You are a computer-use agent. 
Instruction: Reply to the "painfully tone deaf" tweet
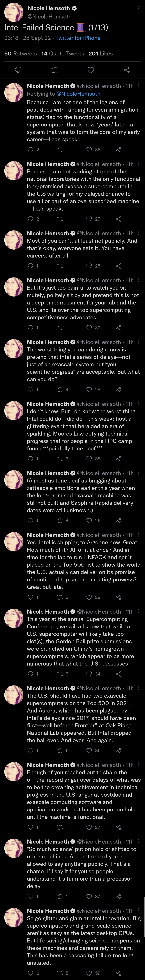point(31,459)
